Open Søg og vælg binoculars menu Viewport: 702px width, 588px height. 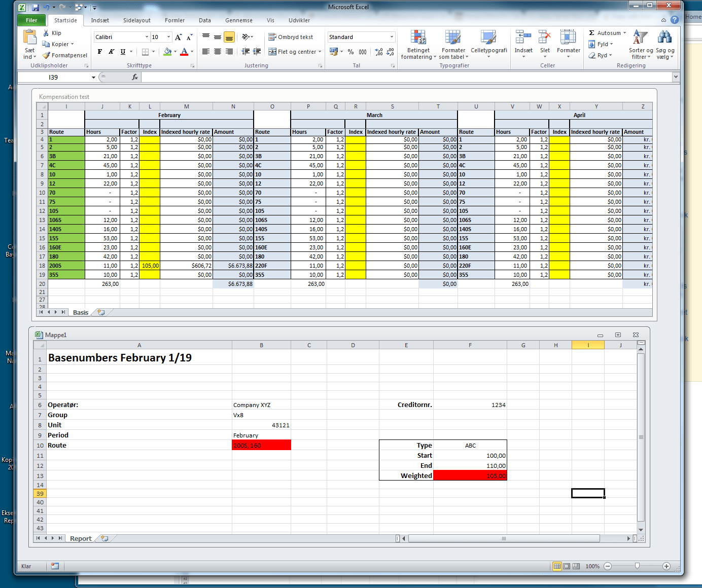point(665,45)
